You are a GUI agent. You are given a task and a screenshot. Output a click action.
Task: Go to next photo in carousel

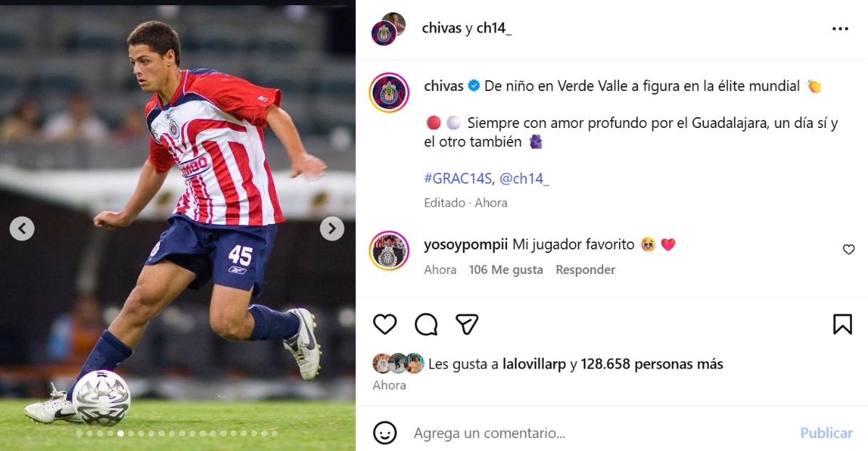pyautogui.click(x=332, y=229)
